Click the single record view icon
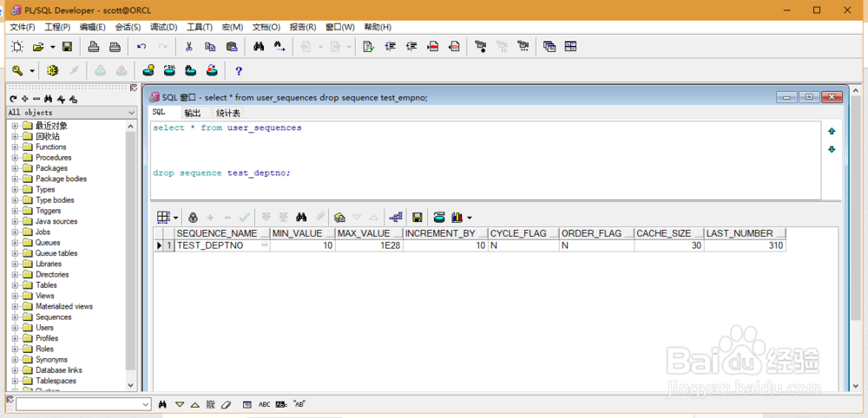 (x=340, y=217)
